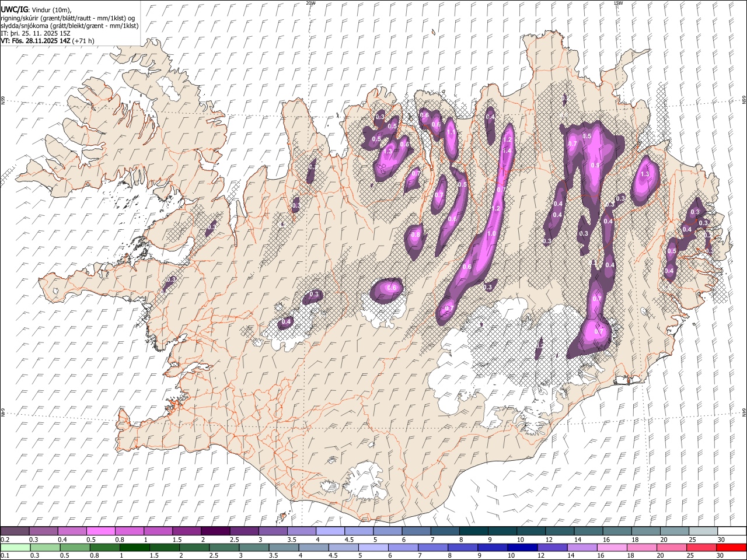The width and height of the screenshot is (747, 560).
Task: Select the snow legend swatch for 0.3–0.4 mm
Action: click(43, 531)
